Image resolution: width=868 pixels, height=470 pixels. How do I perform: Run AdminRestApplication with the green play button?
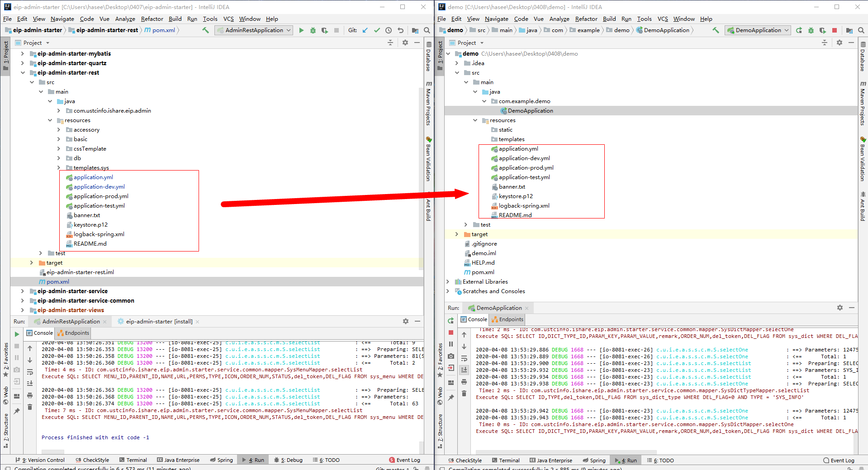pyautogui.click(x=301, y=30)
